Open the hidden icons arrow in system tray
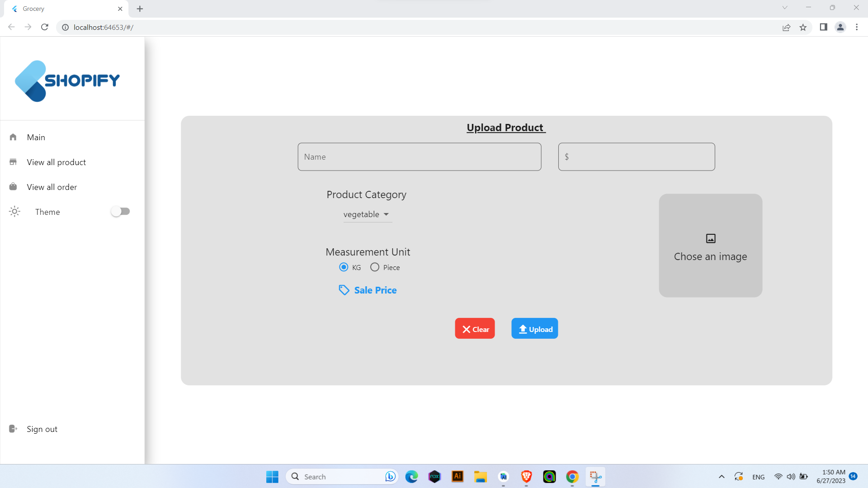This screenshot has height=488, width=868. (722, 476)
